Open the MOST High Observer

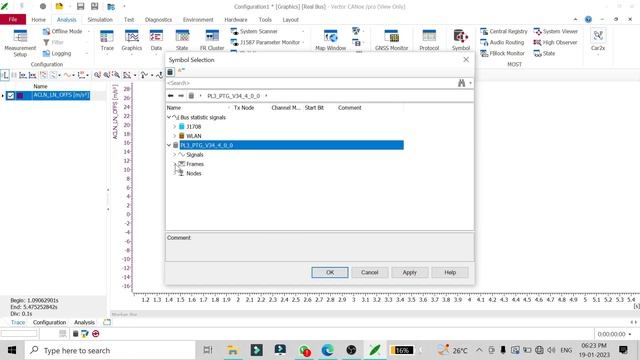tap(556, 42)
